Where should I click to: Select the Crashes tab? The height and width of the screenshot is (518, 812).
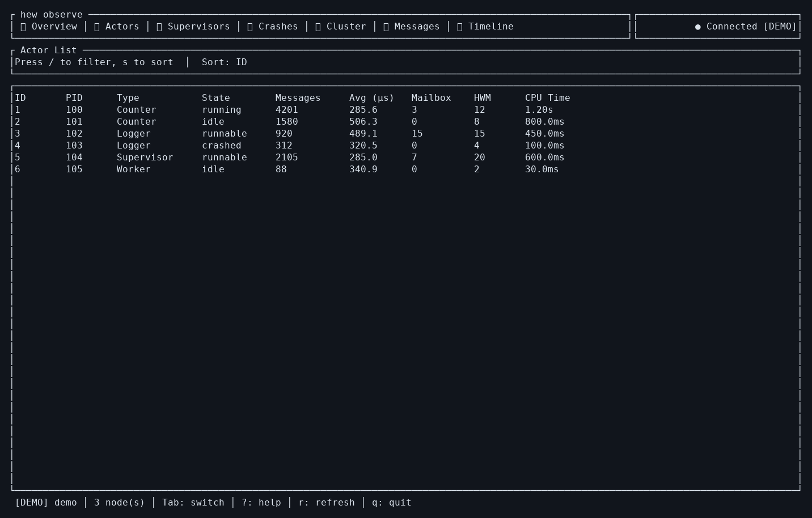click(x=273, y=27)
